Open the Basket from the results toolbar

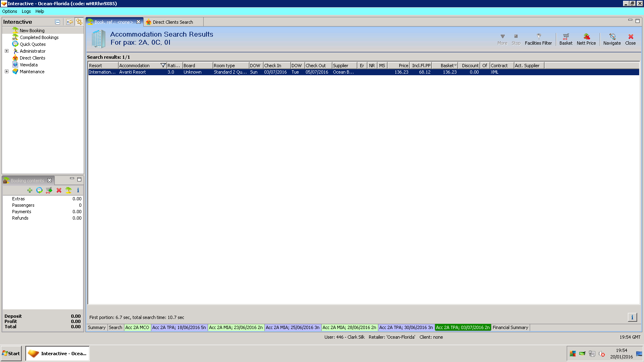point(566,39)
